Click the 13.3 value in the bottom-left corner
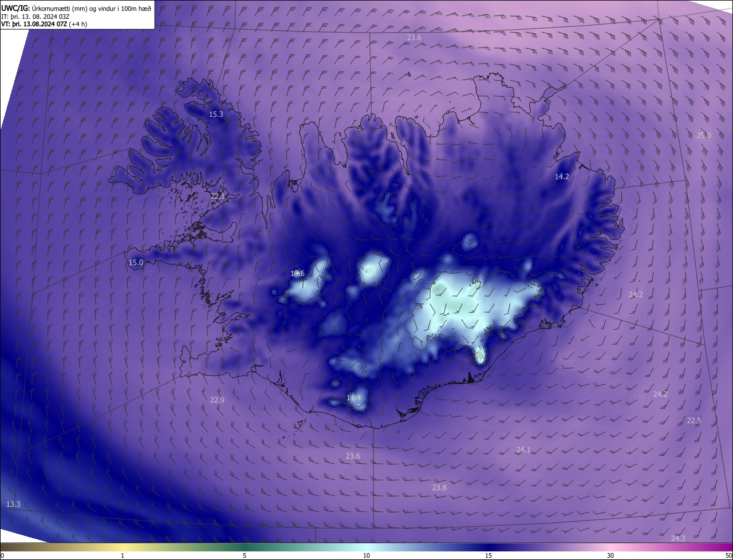The image size is (733, 560). pos(13,504)
